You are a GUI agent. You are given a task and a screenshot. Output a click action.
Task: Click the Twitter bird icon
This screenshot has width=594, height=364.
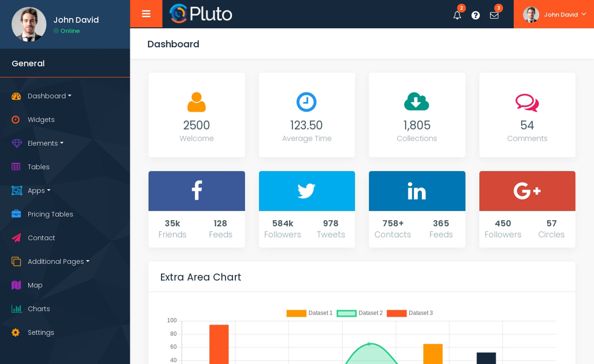pyautogui.click(x=306, y=191)
